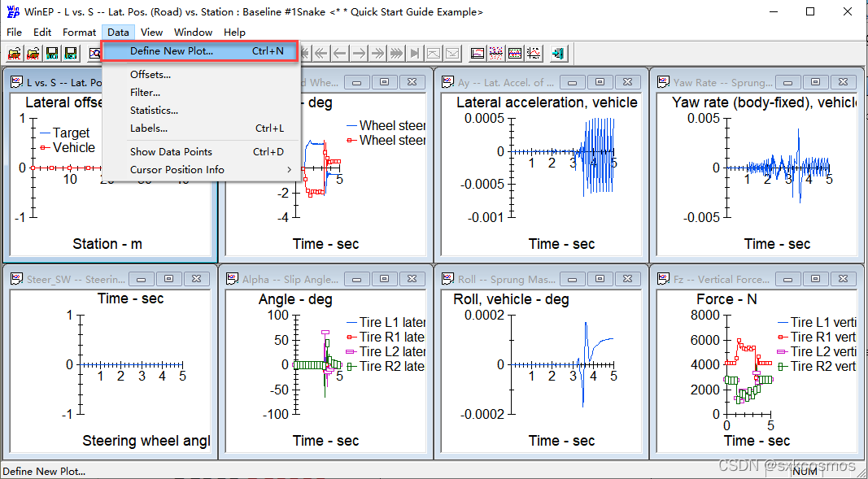Image resolution: width=868 pixels, height=479 pixels.
Task: Click the triple right arrow toolbar icon
Action: pos(396,54)
